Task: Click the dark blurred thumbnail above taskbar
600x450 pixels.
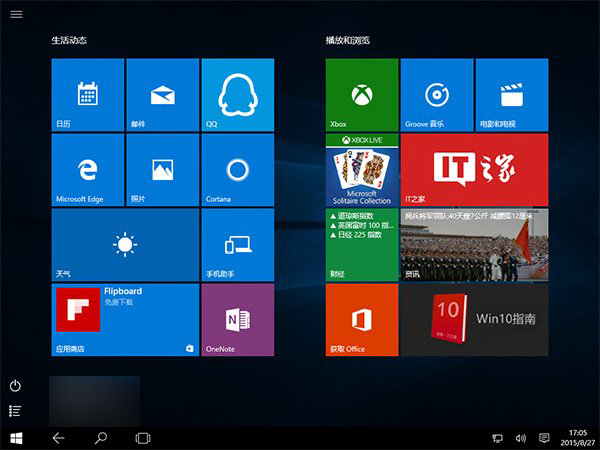Action: [95, 401]
